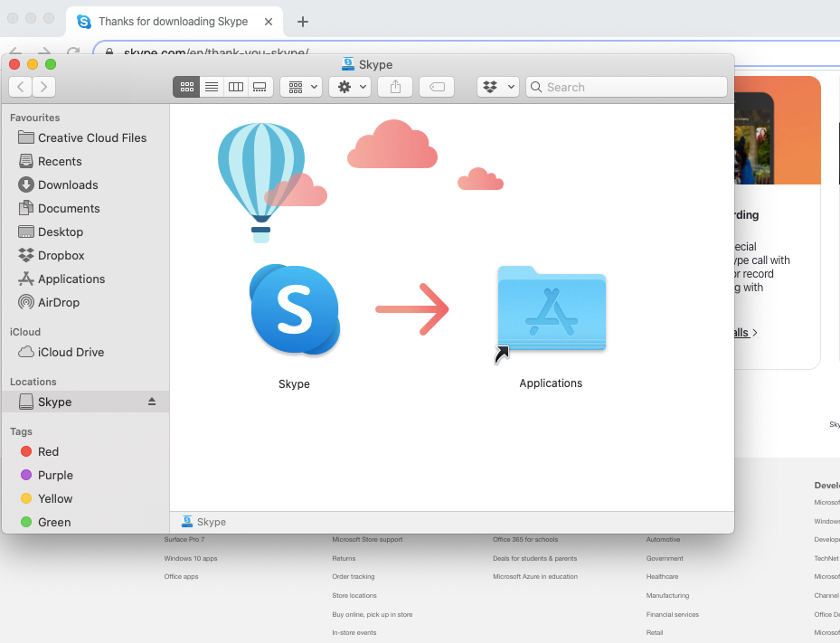Open AirDrop in the sidebar
This screenshot has height=643, width=840.
click(x=86, y=303)
